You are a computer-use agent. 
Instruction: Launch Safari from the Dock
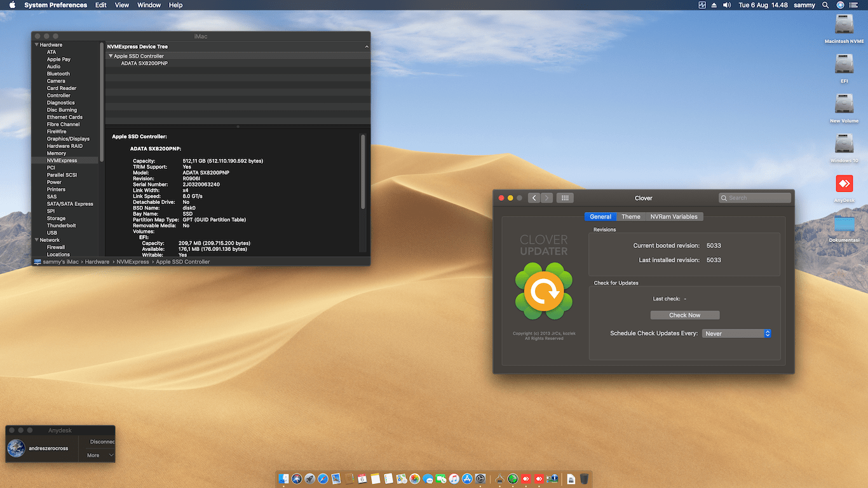tap(323, 478)
